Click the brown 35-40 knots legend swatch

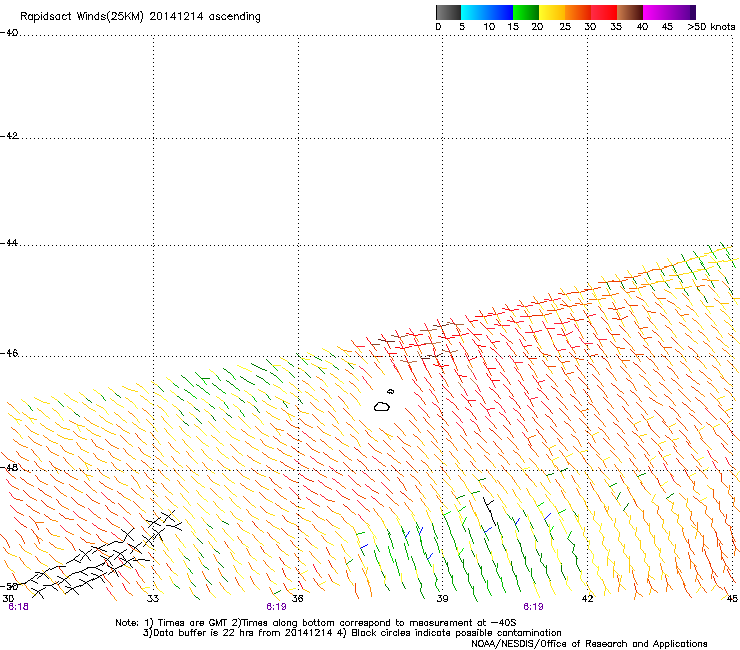pos(630,12)
